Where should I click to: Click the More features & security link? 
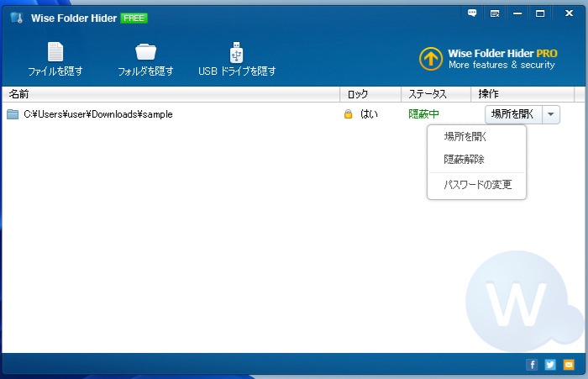[501, 65]
